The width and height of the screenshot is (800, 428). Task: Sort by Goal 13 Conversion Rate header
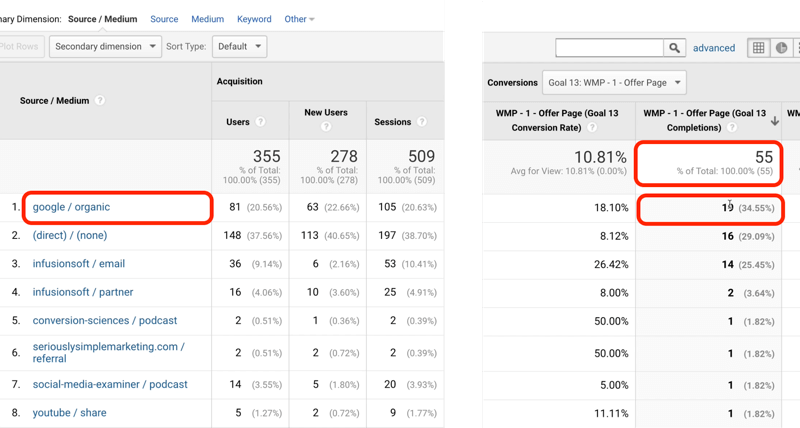pyautogui.click(x=557, y=120)
